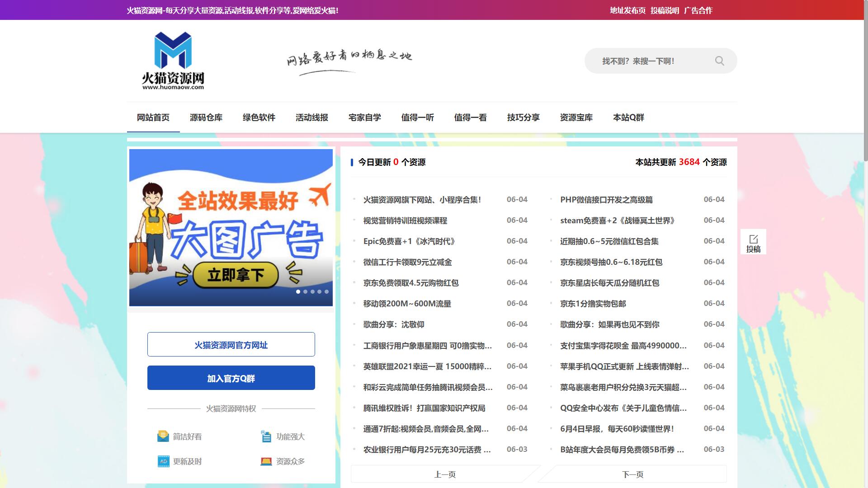Click the 投稿说明 top link
This screenshot has width=868, height=488.
tap(665, 10)
